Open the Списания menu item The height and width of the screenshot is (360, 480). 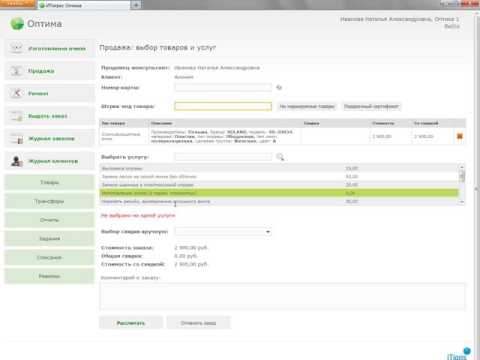point(49,257)
